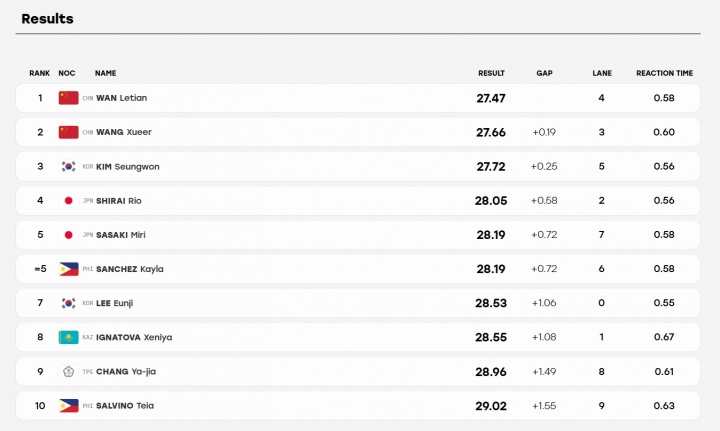Click Chinese Taipei flag beside CHANG Ya-jia
The image size is (720, 431).
(x=68, y=371)
